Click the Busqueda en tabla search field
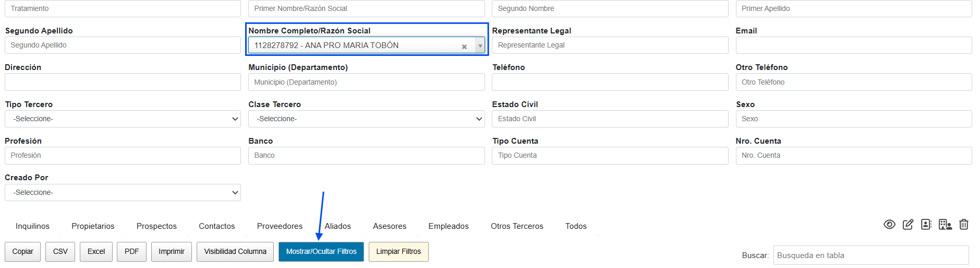 pos(870,255)
